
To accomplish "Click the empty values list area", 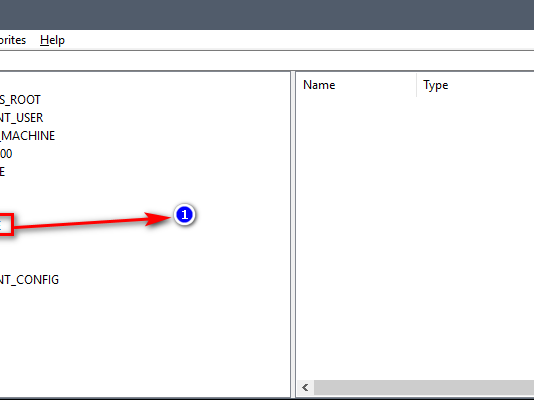I will click(x=415, y=238).
